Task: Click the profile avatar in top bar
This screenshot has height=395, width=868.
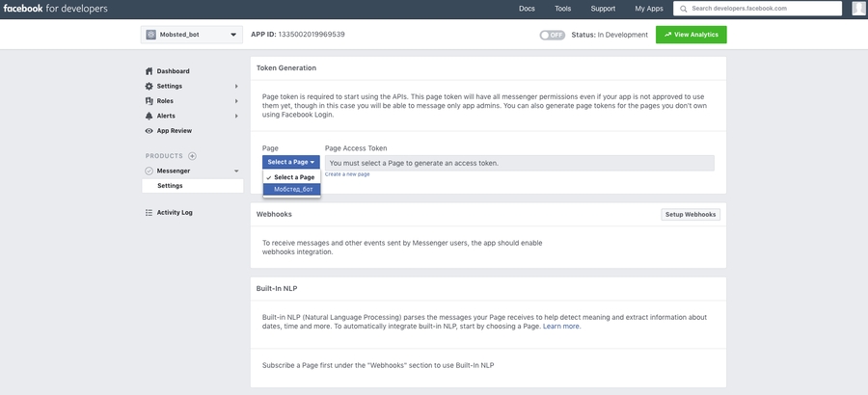Action: (858, 9)
